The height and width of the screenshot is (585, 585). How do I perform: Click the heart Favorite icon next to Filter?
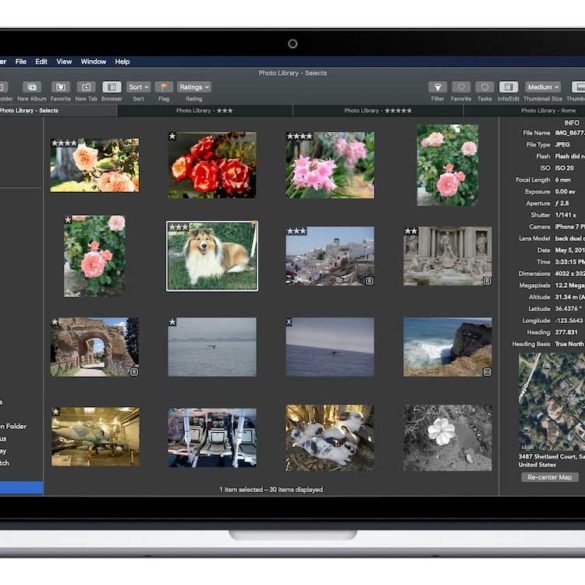point(461,87)
